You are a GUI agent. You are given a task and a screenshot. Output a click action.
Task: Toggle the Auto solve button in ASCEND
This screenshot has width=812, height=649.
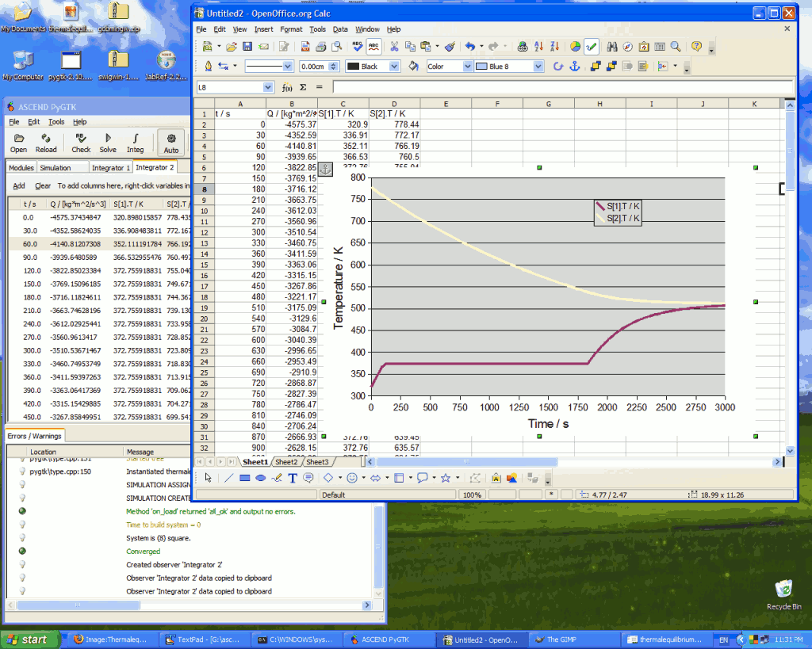point(171,143)
